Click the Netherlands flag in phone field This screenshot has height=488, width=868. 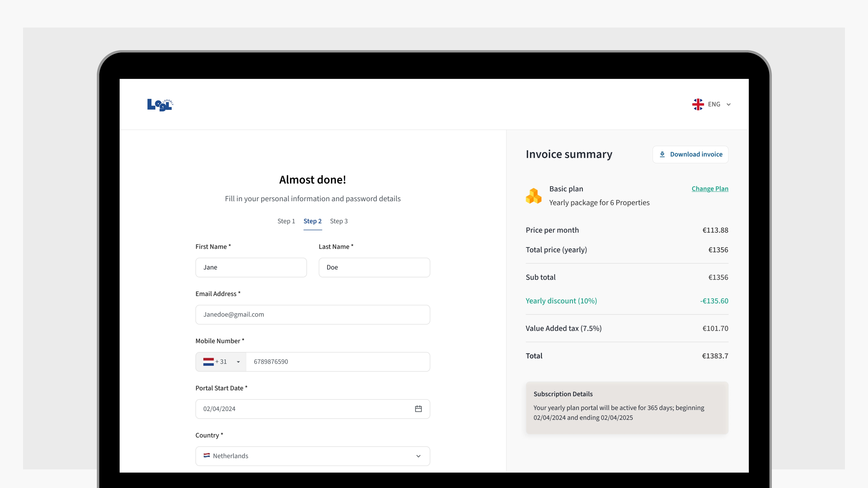(208, 362)
